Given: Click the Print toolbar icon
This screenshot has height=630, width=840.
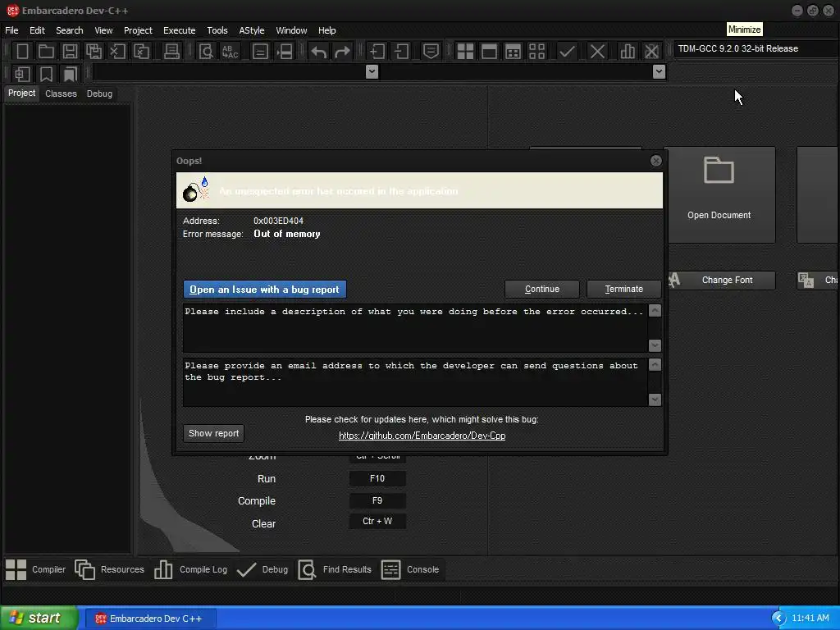Looking at the screenshot, I should pos(171,52).
